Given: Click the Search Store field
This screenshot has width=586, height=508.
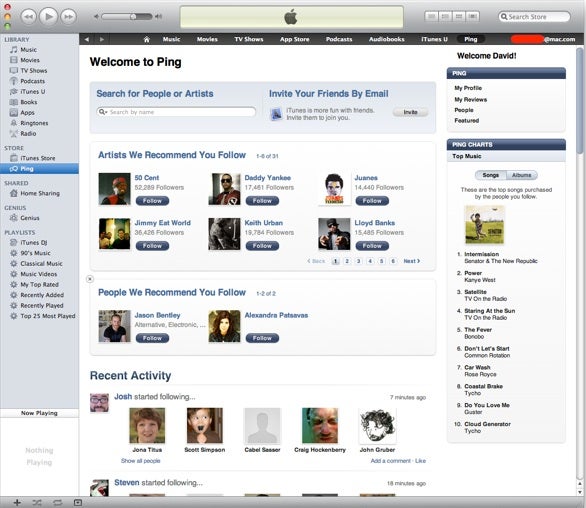Looking at the screenshot, I should (534, 17).
